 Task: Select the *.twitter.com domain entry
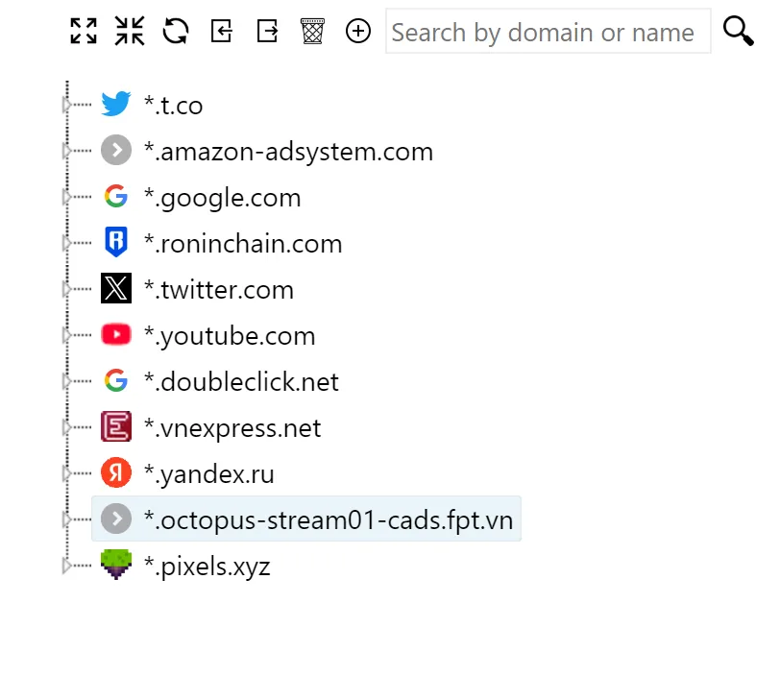(218, 290)
